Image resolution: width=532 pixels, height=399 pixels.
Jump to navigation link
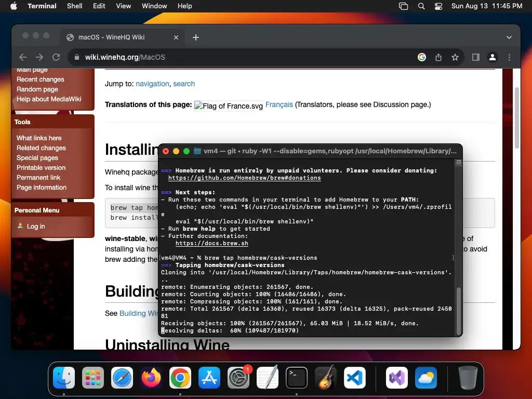[152, 84]
